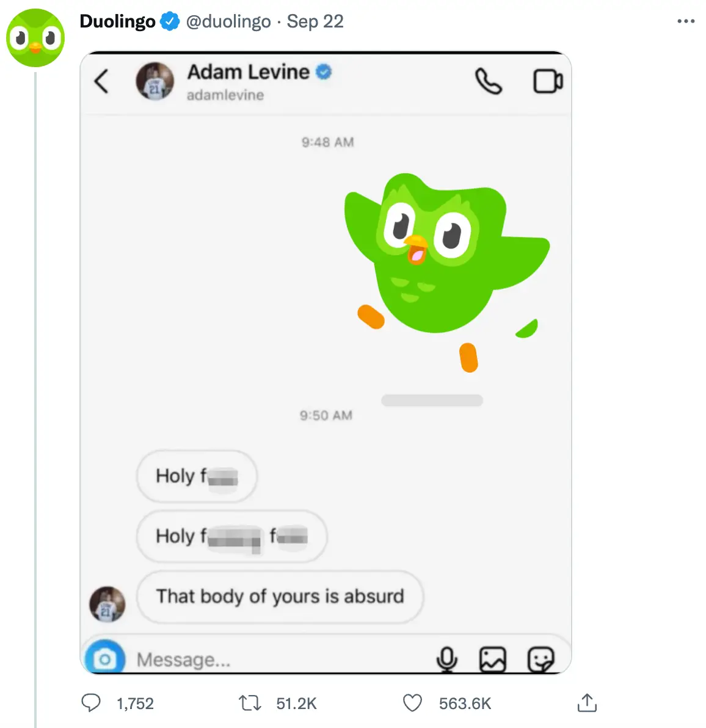Image resolution: width=706 pixels, height=728 pixels.
Task: Retweet this Duolingo post
Action: coord(250,703)
